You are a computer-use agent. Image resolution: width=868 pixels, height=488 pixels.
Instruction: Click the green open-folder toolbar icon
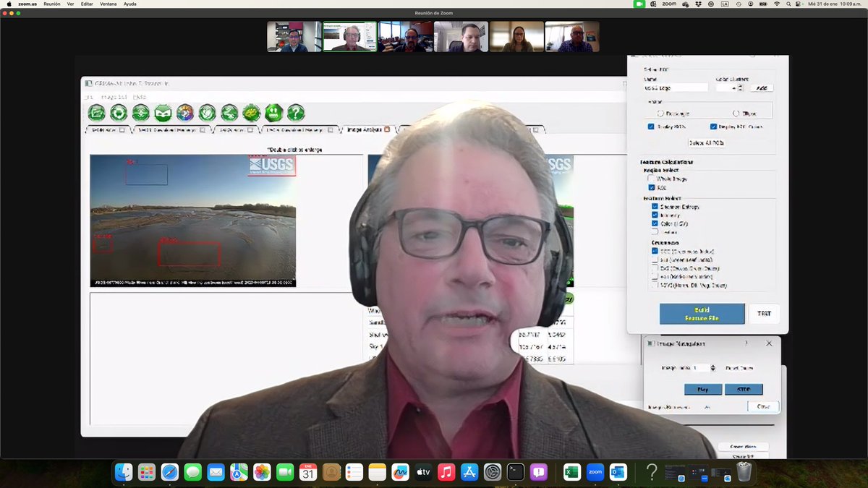96,113
